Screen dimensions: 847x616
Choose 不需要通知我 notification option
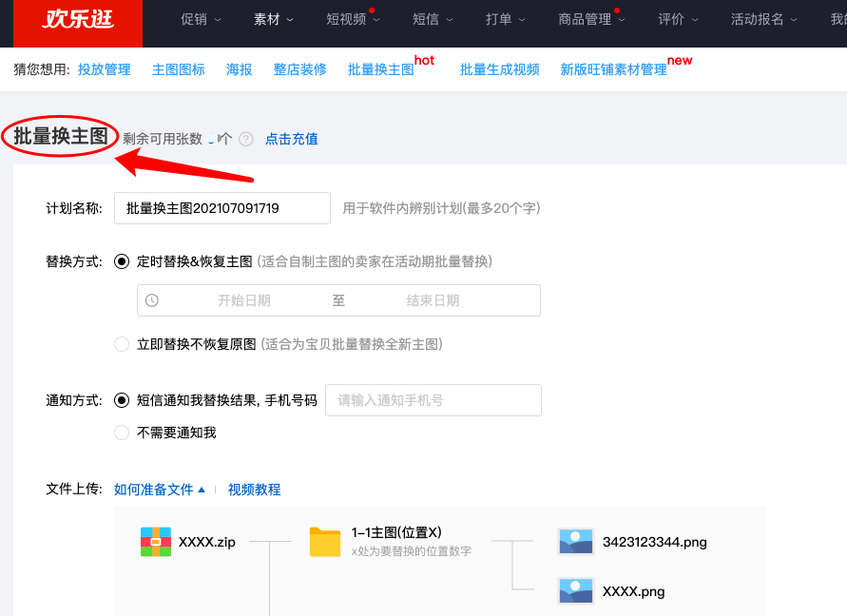[122, 433]
